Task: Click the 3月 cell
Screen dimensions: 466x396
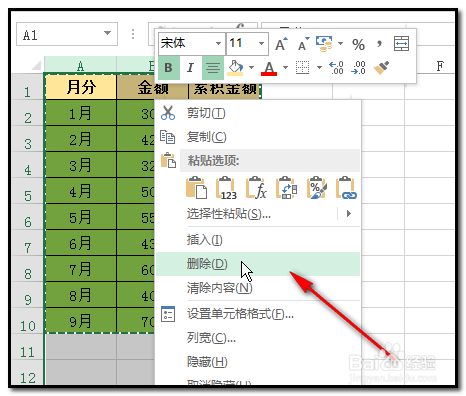Action: (x=81, y=165)
